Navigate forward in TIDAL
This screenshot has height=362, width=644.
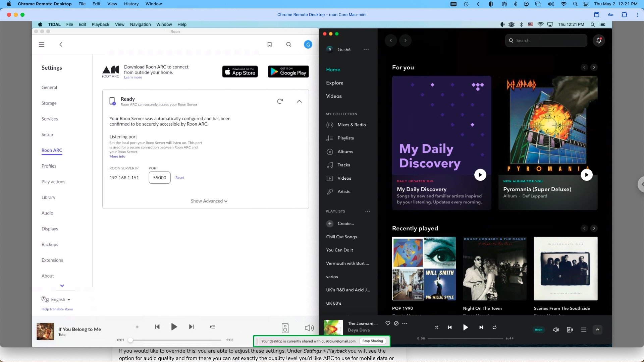click(x=406, y=41)
